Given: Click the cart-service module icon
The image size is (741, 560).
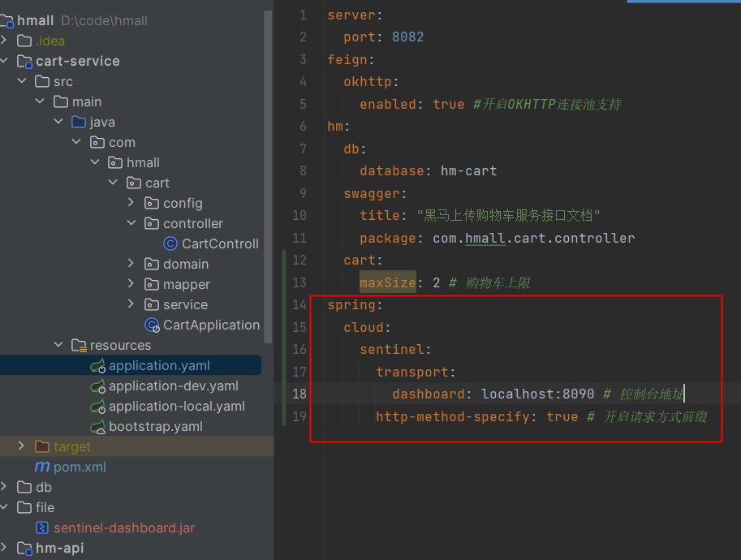Looking at the screenshot, I should click(x=24, y=61).
